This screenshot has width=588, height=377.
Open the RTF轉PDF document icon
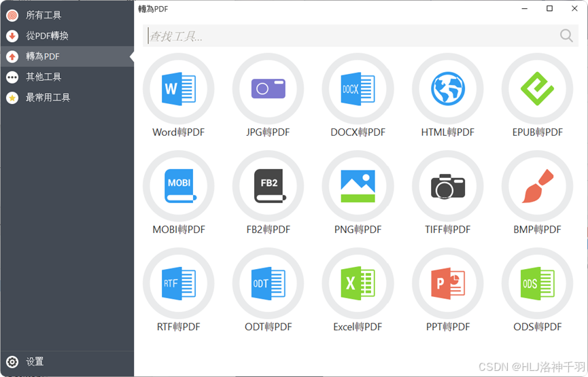point(179,283)
